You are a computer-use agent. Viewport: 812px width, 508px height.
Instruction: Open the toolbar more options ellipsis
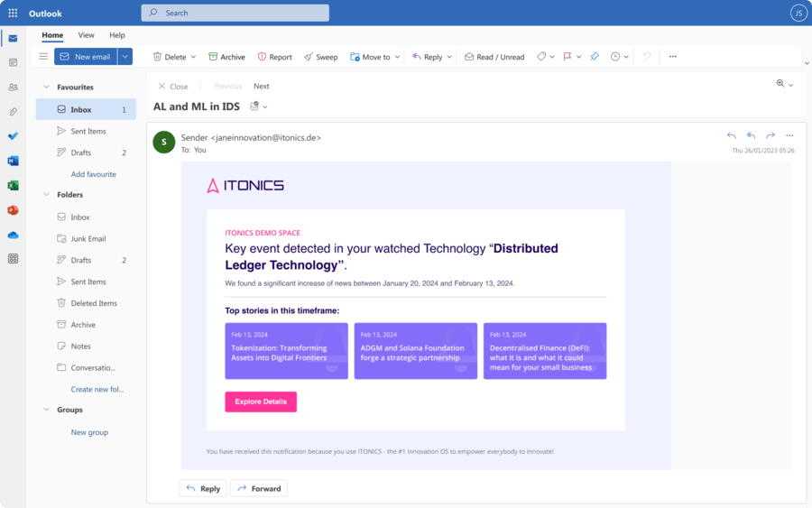pyautogui.click(x=673, y=57)
